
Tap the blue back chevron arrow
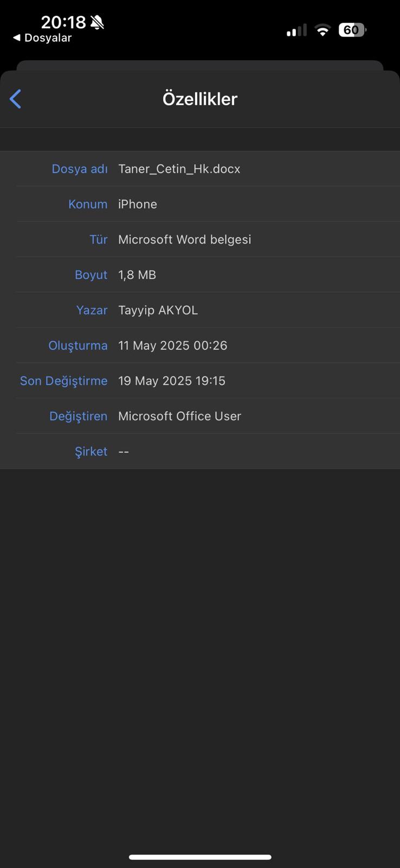(16, 99)
